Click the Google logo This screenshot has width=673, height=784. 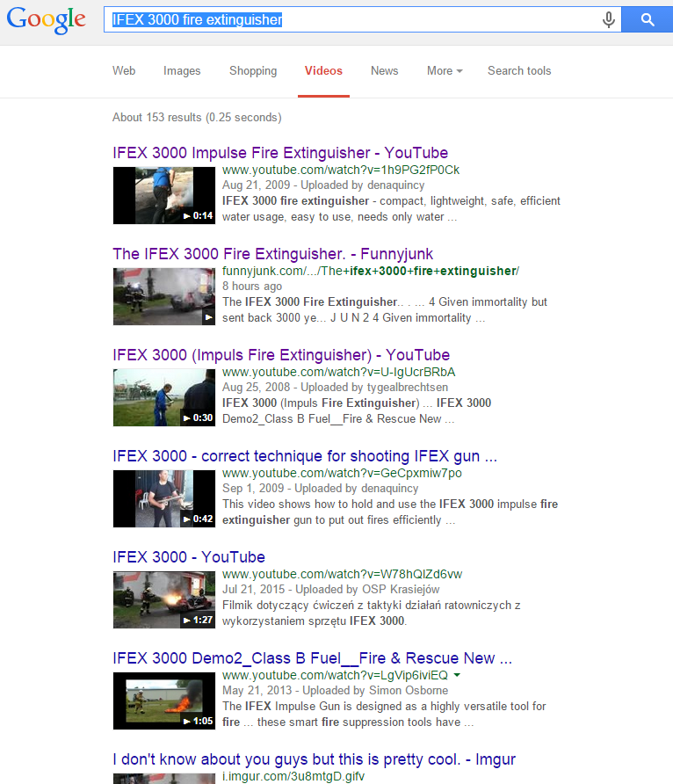tap(46, 20)
